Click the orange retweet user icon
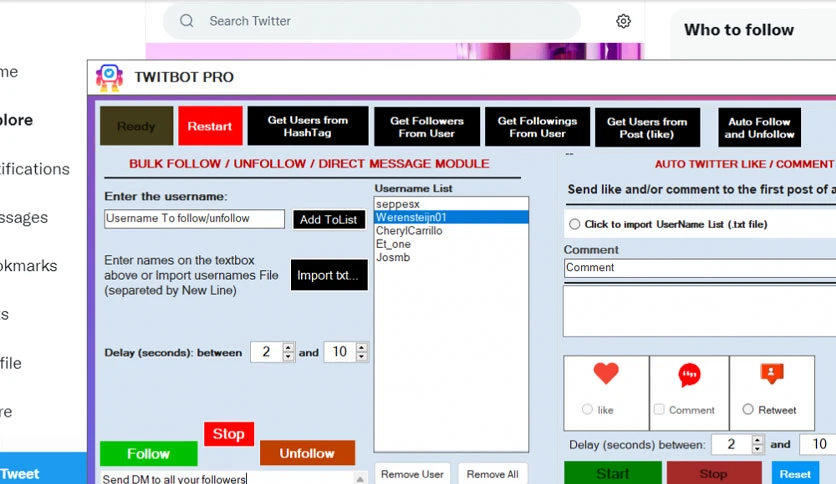The height and width of the screenshot is (484, 836). (771, 373)
